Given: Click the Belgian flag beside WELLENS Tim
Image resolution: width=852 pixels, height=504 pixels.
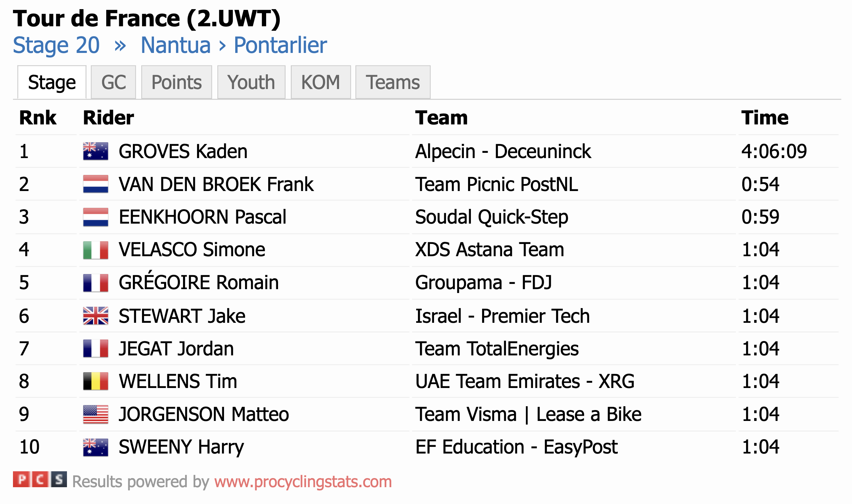Looking at the screenshot, I should pos(95,381).
